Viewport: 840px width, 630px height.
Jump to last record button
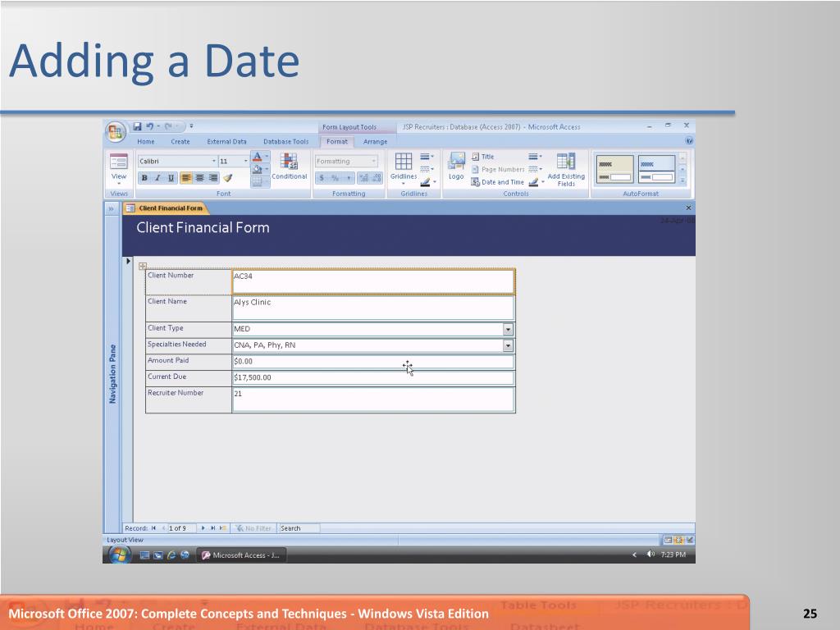(212, 528)
